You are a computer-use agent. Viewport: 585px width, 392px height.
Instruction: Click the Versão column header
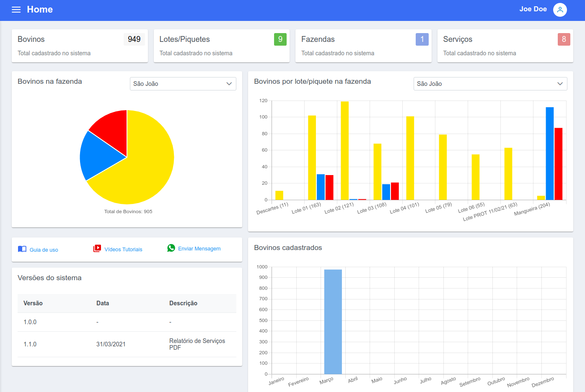[33, 303]
